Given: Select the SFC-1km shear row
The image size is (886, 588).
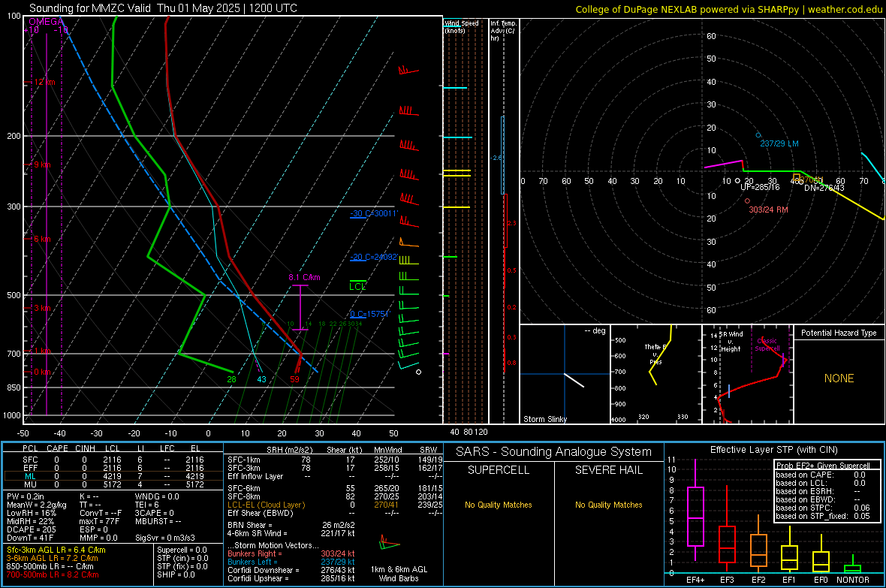Looking at the screenshot, I should point(335,460).
